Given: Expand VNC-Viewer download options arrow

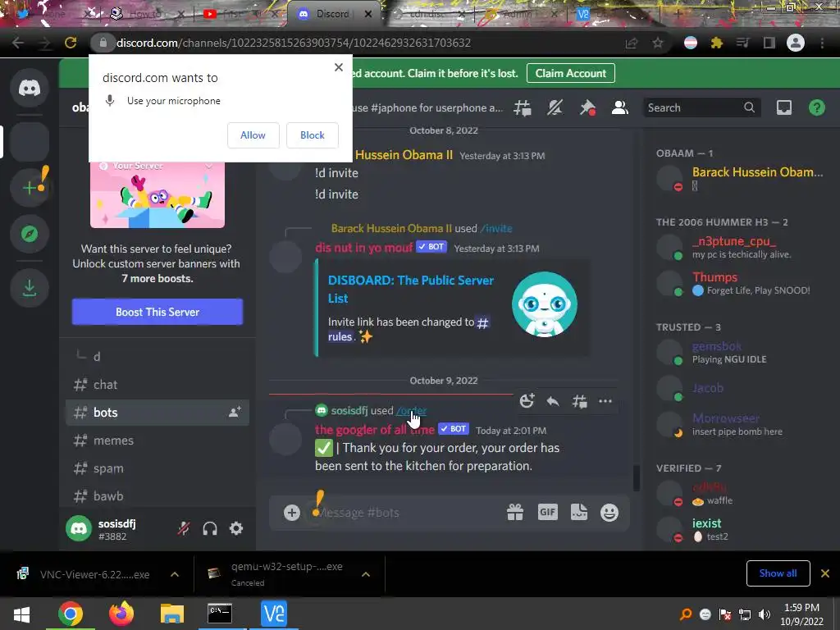Looking at the screenshot, I should (175, 574).
